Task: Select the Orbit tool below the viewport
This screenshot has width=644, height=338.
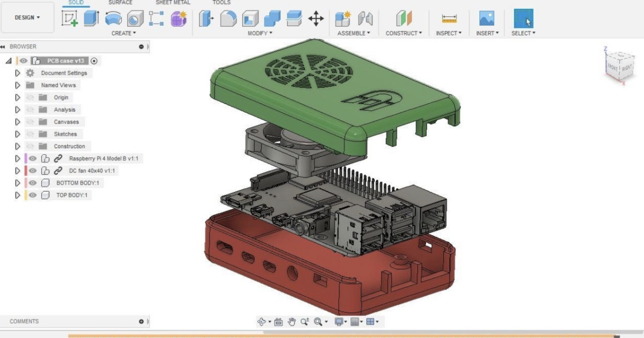Action: (x=261, y=321)
